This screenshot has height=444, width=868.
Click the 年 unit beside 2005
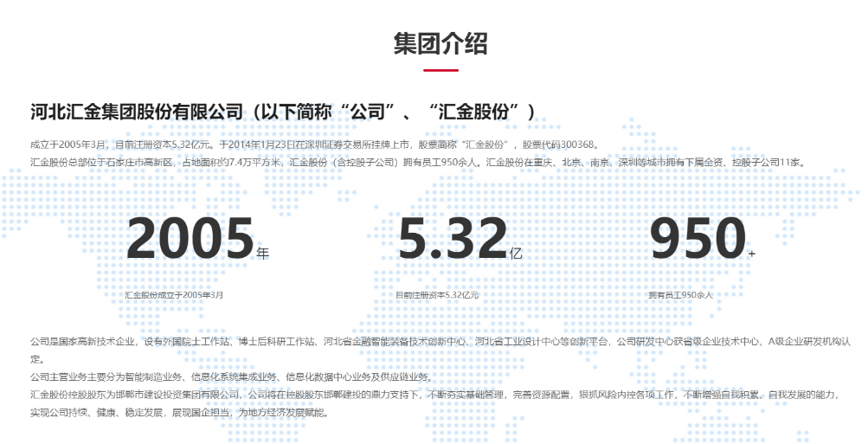263,254
